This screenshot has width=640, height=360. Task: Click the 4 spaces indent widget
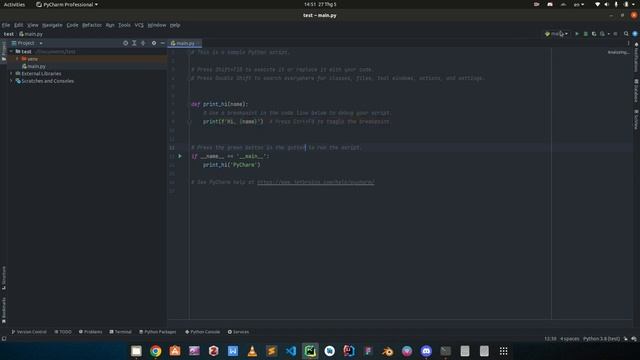point(569,339)
